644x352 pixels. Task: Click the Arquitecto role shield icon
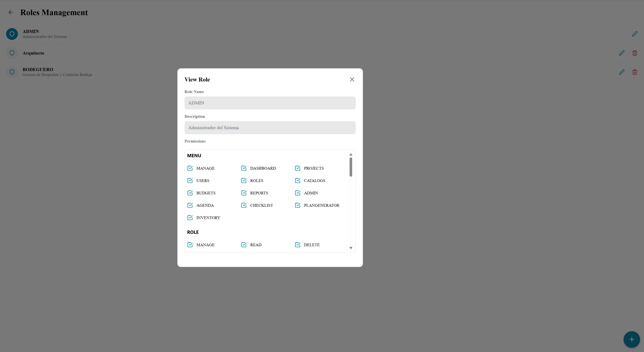(12, 53)
